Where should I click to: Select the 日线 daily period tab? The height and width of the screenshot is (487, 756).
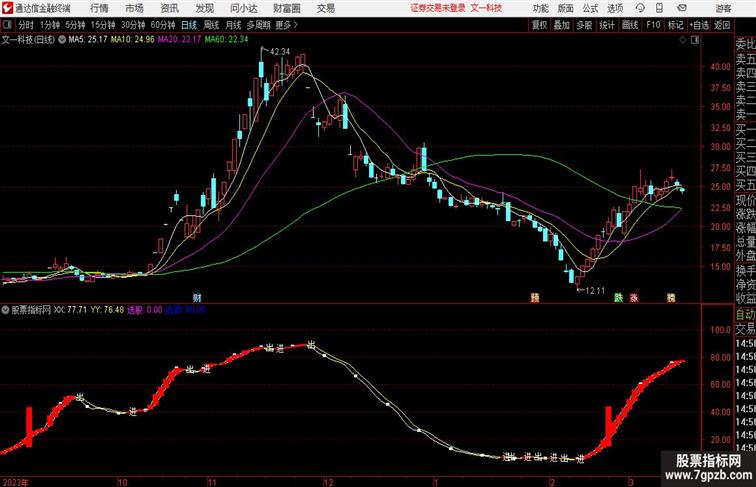[189, 25]
